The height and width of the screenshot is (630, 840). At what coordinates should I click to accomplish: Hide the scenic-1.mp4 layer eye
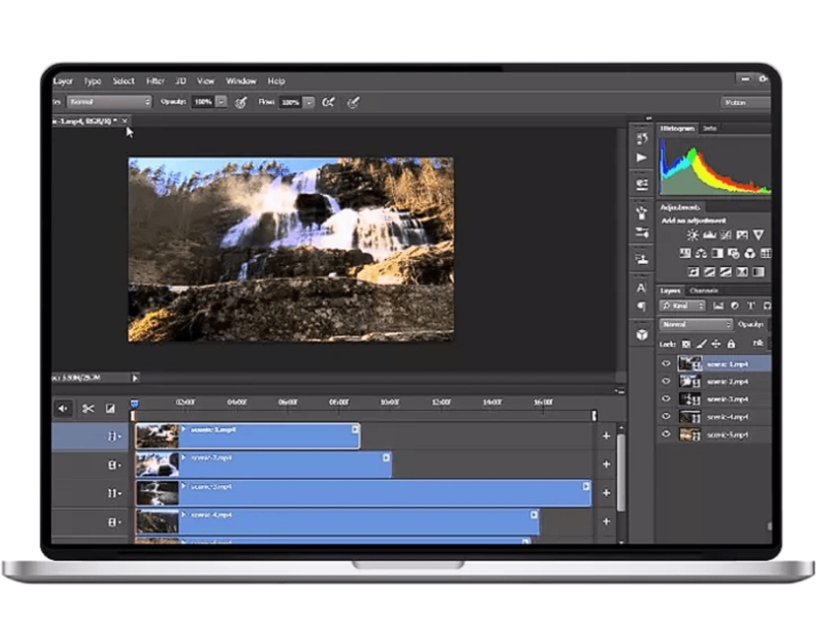click(666, 363)
